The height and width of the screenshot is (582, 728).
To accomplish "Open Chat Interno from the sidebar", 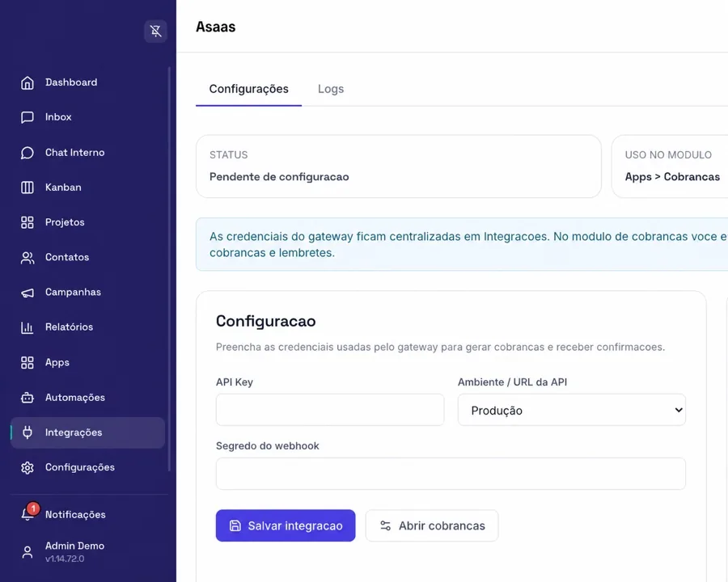I will point(87,152).
